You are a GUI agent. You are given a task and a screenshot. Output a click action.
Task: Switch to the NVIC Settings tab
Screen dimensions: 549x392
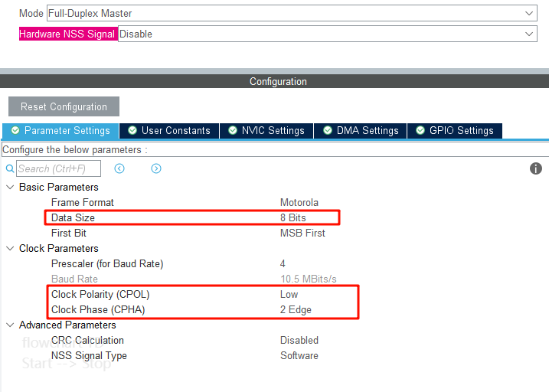[x=266, y=131]
